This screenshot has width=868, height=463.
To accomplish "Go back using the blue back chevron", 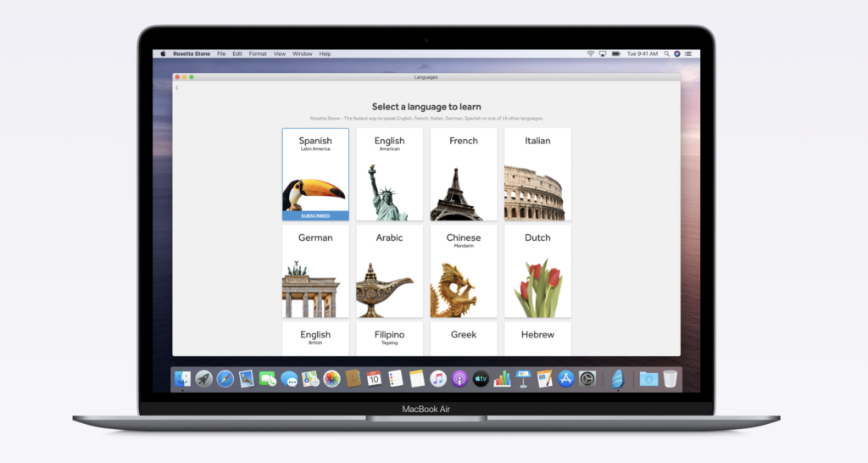I will tap(177, 88).
